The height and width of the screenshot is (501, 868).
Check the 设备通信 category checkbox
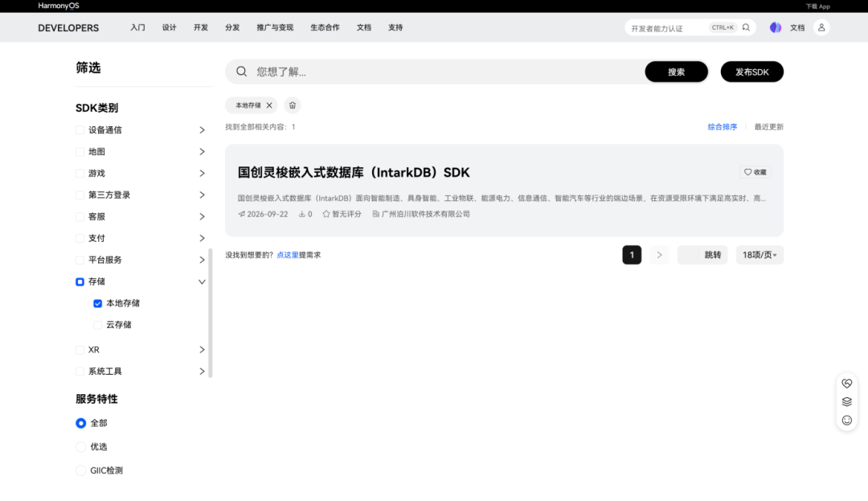(x=80, y=130)
